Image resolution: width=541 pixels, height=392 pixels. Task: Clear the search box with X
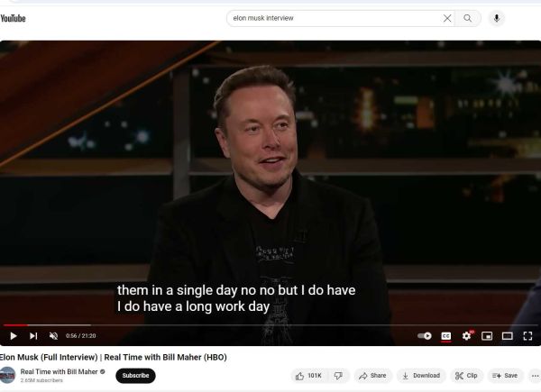point(447,18)
